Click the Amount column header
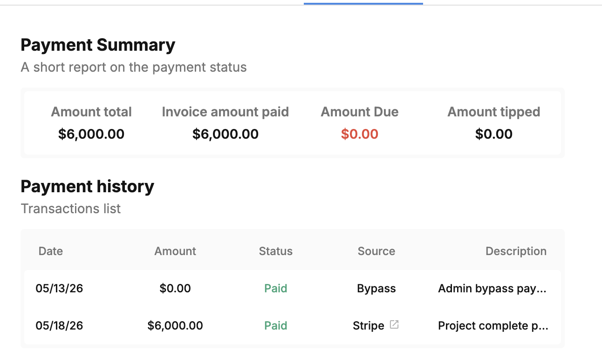The height and width of the screenshot is (364, 602). pyautogui.click(x=175, y=251)
